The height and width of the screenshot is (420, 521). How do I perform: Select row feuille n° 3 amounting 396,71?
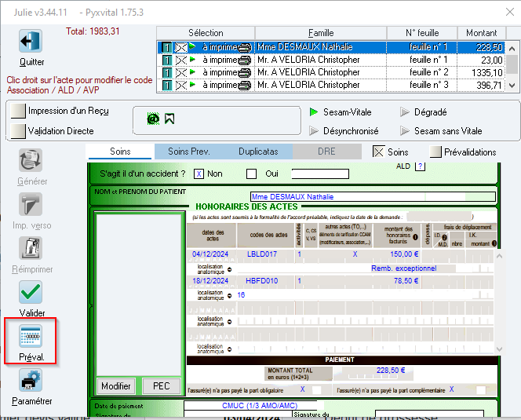(331, 85)
